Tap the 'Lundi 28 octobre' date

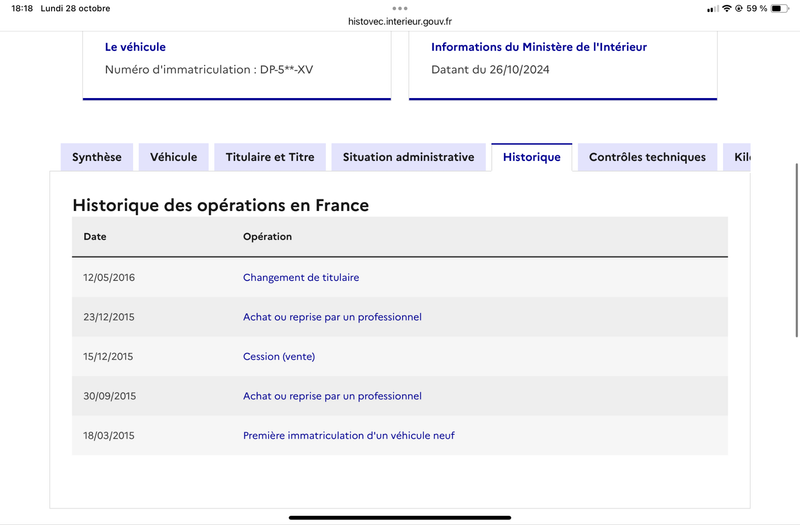pos(76,8)
